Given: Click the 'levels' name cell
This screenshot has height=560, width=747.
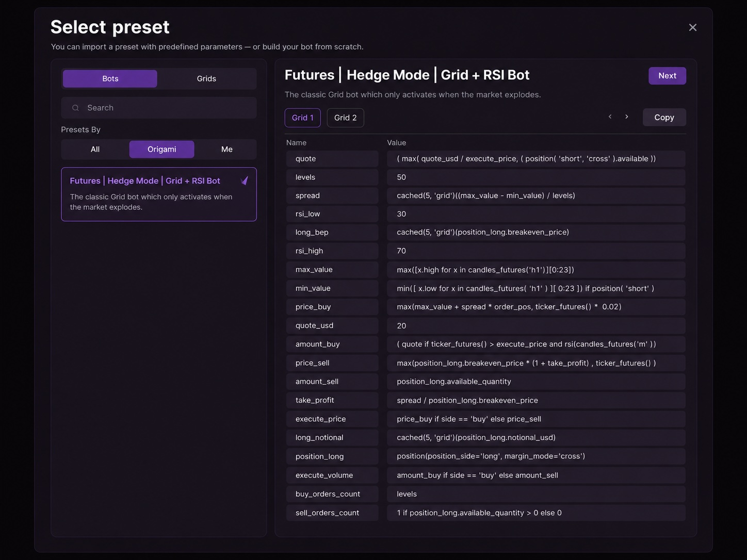Looking at the screenshot, I should tap(332, 177).
